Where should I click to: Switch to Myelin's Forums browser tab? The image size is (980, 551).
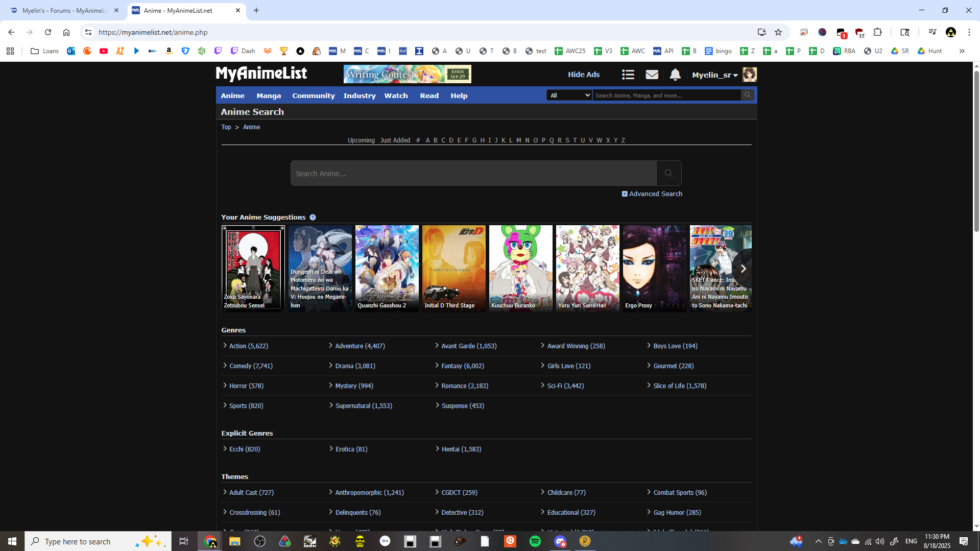click(x=63, y=10)
